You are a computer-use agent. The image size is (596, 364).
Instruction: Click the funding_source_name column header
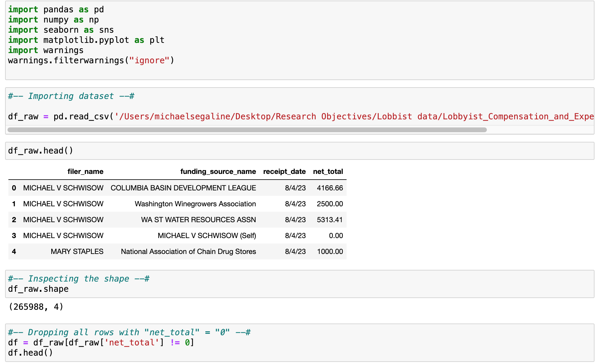coord(218,172)
